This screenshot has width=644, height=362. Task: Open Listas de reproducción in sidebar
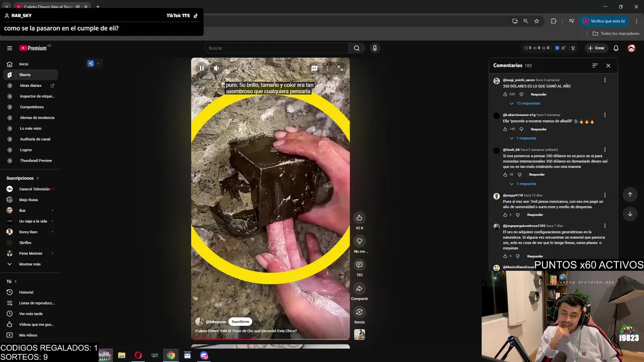30,303
